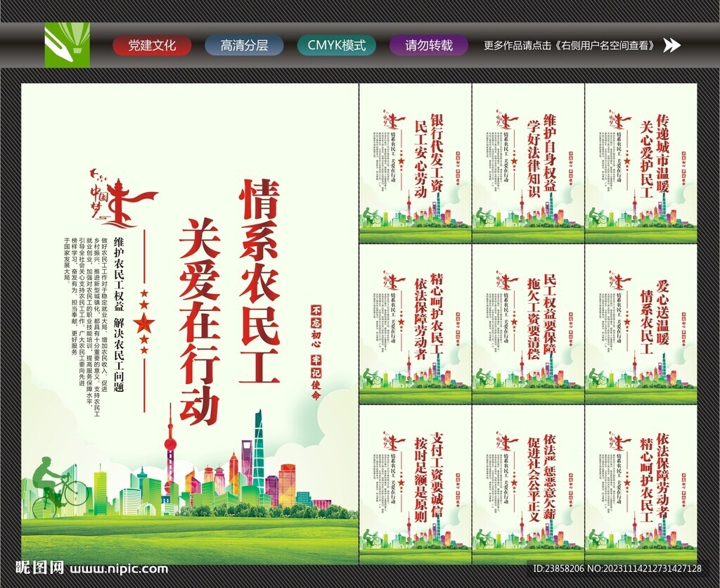Click the 情系农民工 headline on main poster
The height and width of the screenshot is (588, 720).
click(259, 281)
